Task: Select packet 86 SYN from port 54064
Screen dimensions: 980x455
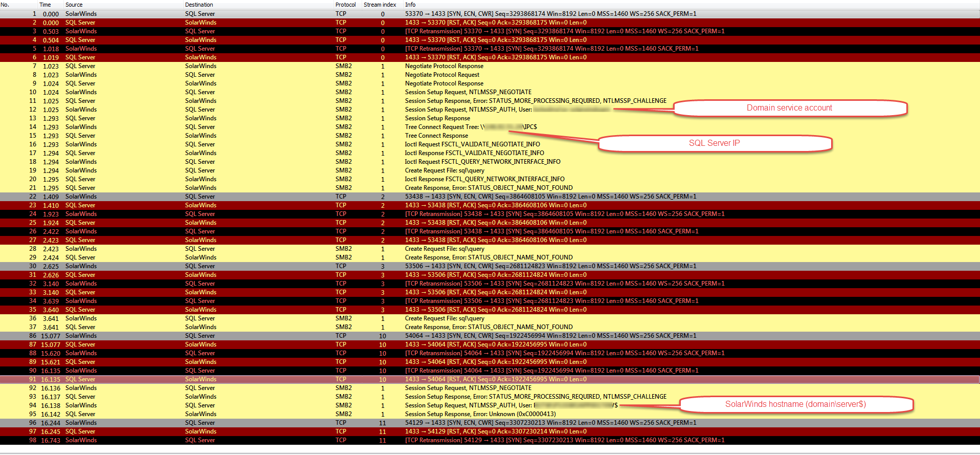Action: 490,336
